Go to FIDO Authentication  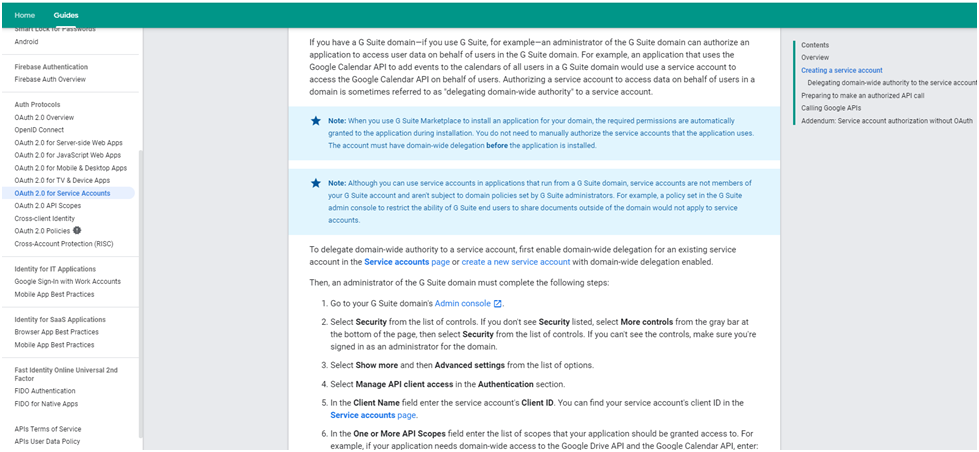coord(45,391)
